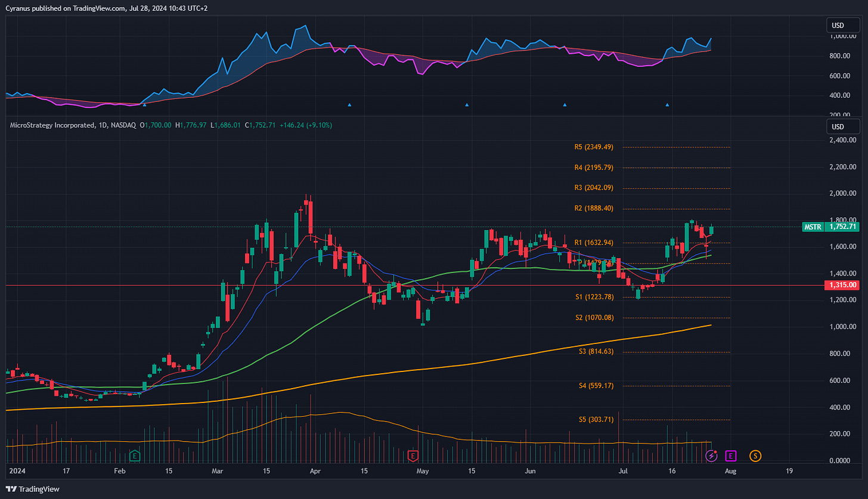868x499 pixels.
Task: Click the 2,400.00 price axis label
Action: 842,141
